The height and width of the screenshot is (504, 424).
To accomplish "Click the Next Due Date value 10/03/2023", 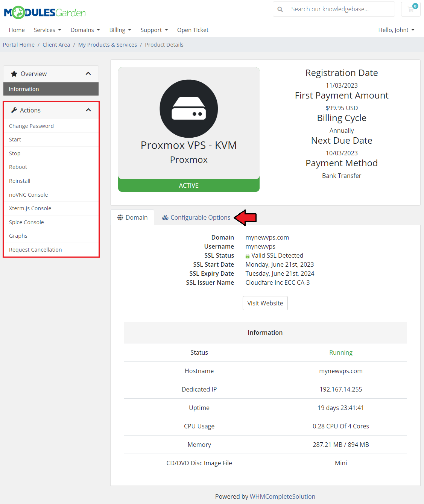I will click(342, 153).
